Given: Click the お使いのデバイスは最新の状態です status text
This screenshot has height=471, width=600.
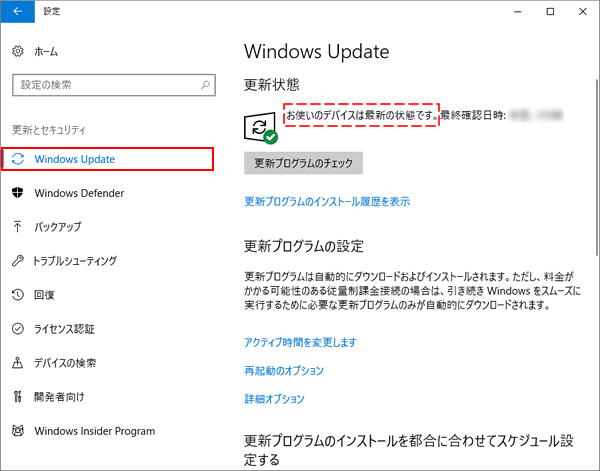Looking at the screenshot, I should (362, 115).
